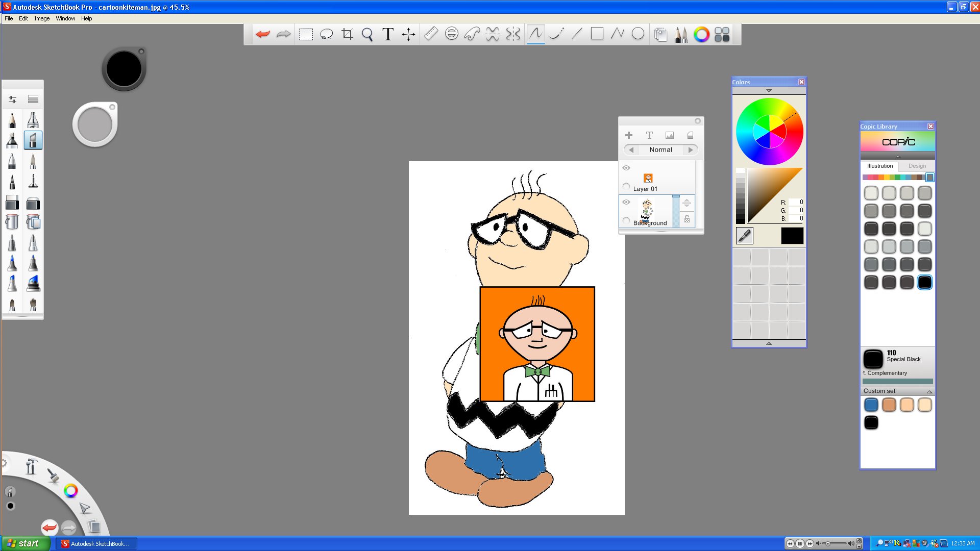Add an image layer in Layers panel
Image resolution: width=980 pixels, height=551 pixels.
point(670,135)
